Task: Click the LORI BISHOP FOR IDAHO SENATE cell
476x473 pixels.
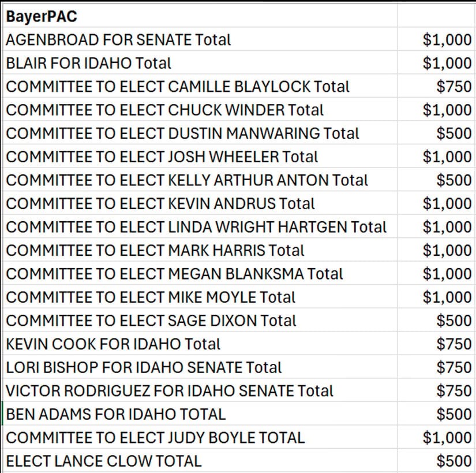Action: pyautogui.click(x=144, y=367)
